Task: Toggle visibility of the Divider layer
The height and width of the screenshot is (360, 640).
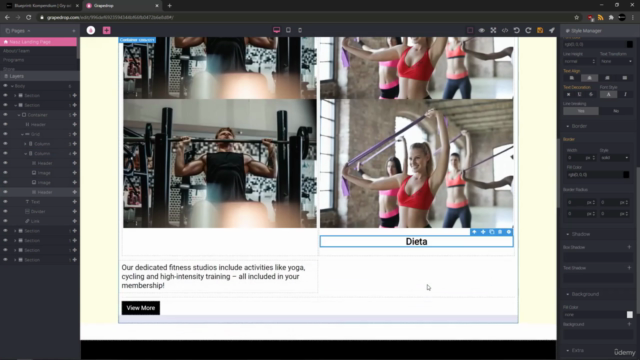Action: (x=5, y=211)
